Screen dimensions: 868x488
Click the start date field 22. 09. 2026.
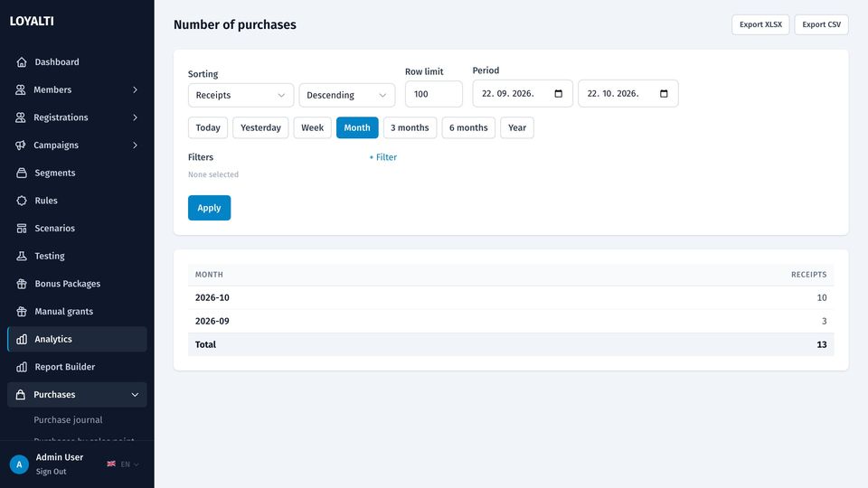click(523, 93)
